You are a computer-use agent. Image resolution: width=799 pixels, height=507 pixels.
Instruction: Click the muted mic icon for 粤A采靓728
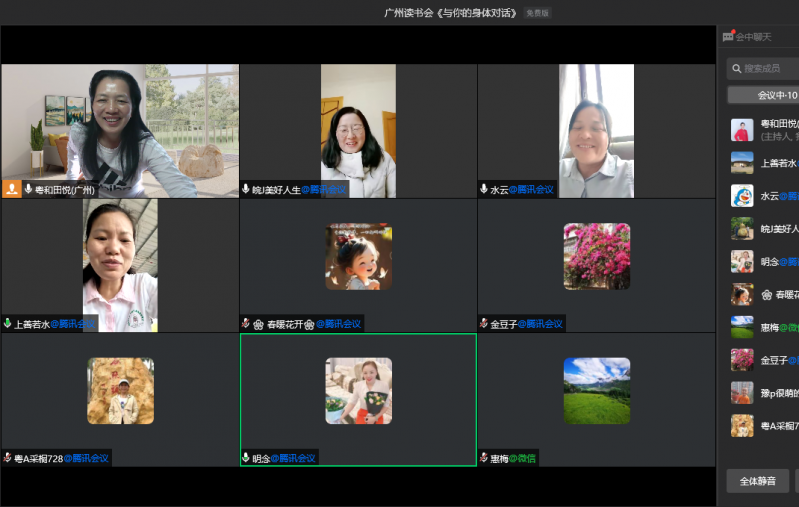pos(8,458)
